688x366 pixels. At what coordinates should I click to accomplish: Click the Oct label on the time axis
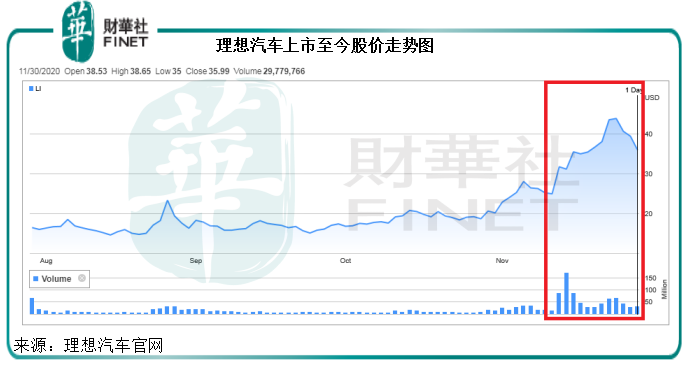[x=345, y=261]
